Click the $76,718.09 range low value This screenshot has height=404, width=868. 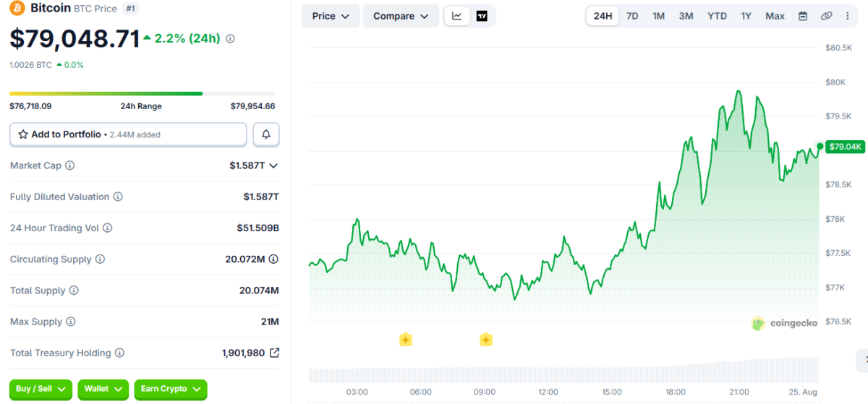click(x=30, y=106)
